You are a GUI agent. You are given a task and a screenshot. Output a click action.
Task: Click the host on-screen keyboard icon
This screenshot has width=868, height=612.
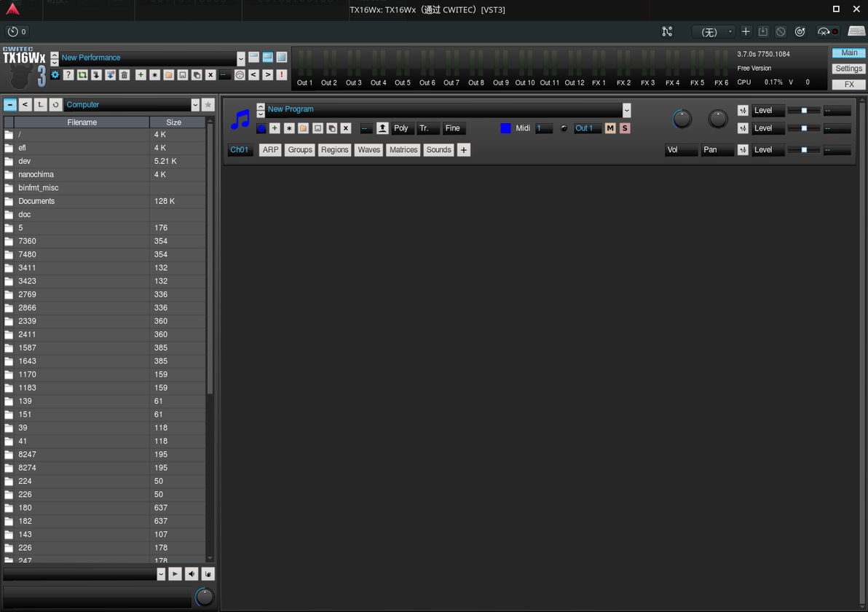pos(856,31)
